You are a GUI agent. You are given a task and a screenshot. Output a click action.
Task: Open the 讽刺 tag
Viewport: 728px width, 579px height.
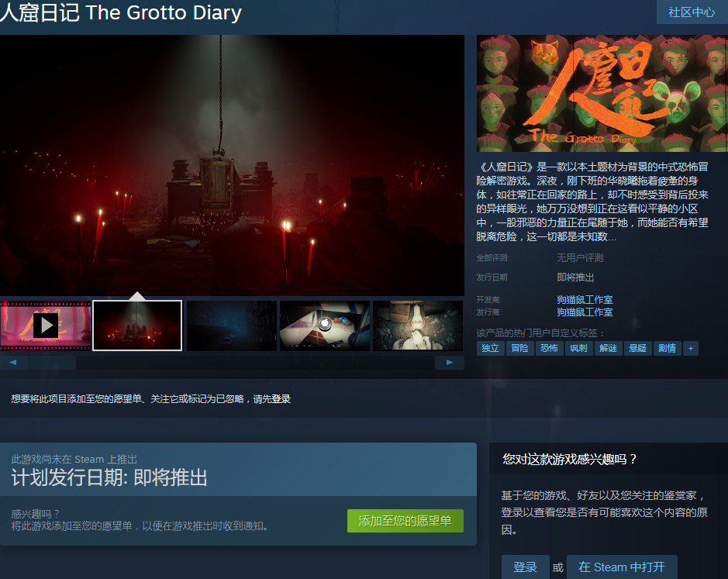click(578, 348)
